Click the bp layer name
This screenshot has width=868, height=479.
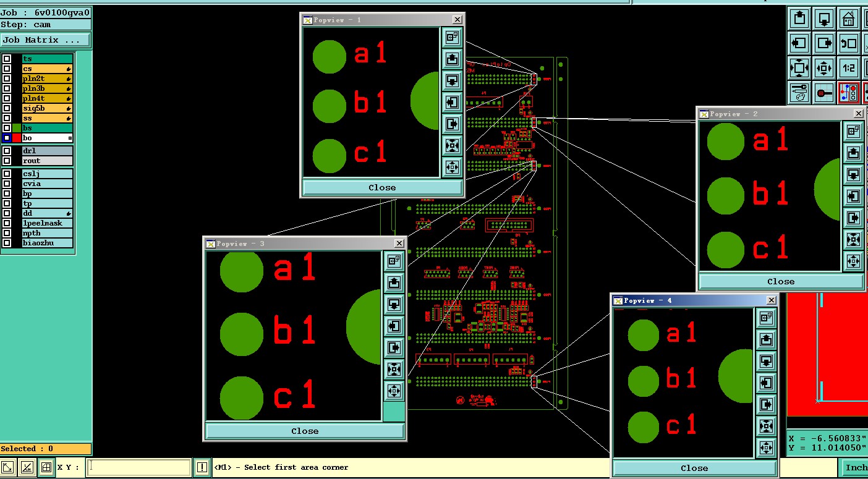48,193
